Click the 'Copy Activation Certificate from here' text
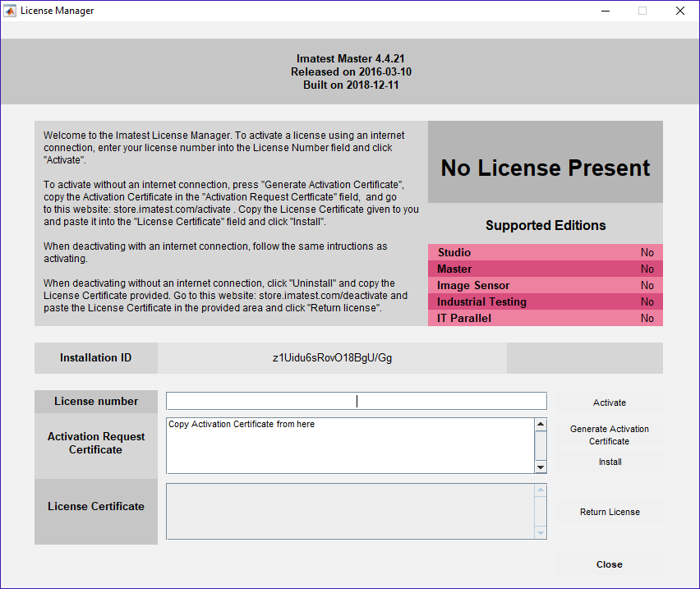This screenshot has width=700, height=589. 242,424
